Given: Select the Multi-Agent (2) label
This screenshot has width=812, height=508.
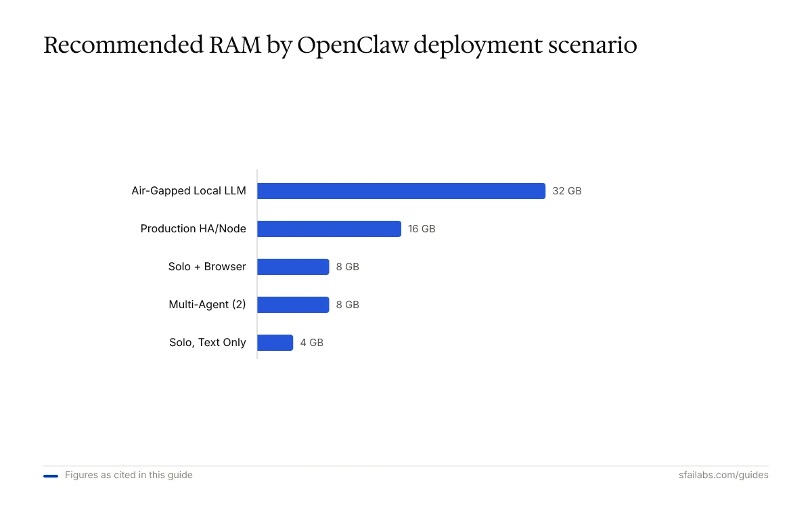Looking at the screenshot, I should pyautogui.click(x=207, y=305).
